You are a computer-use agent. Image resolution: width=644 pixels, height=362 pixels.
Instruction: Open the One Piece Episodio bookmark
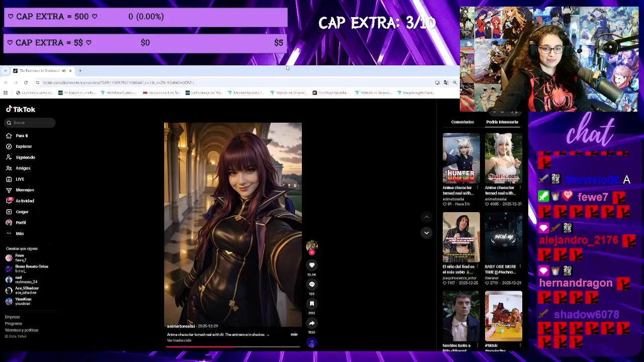tap(330, 93)
